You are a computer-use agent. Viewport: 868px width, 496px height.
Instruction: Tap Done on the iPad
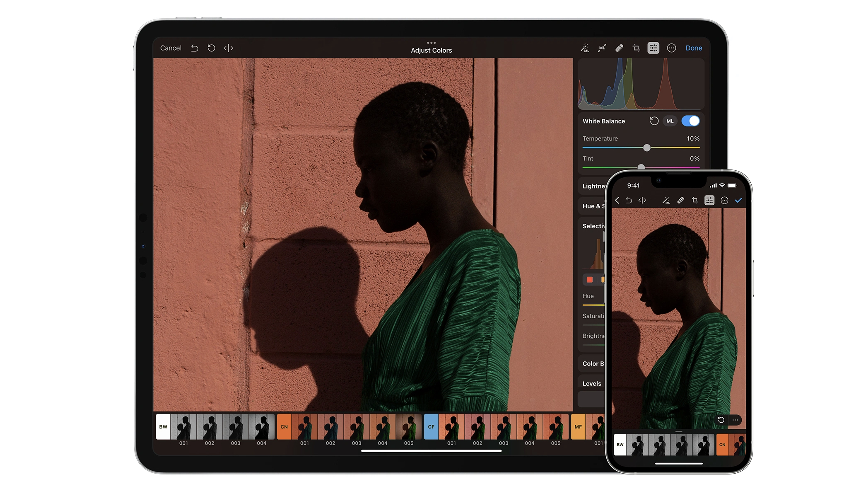point(694,48)
